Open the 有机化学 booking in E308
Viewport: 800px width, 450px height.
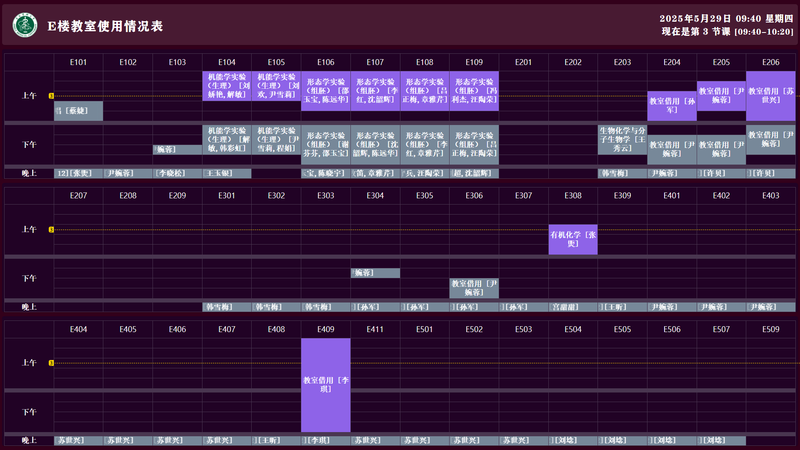click(572, 239)
